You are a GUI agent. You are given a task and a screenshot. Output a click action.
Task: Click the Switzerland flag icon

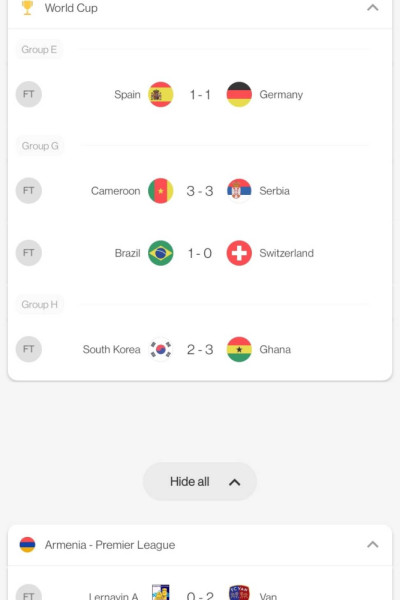point(239,253)
